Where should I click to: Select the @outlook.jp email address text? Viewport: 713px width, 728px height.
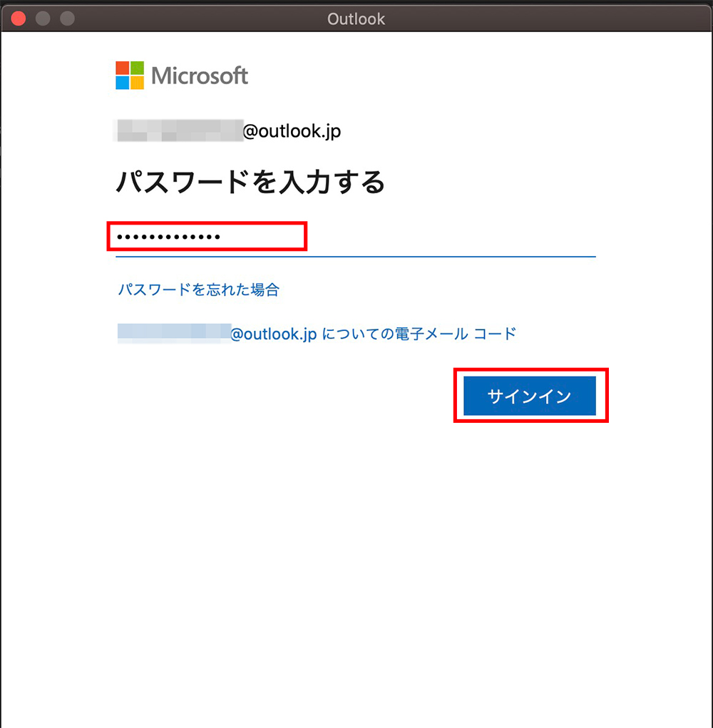[x=229, y=131]
